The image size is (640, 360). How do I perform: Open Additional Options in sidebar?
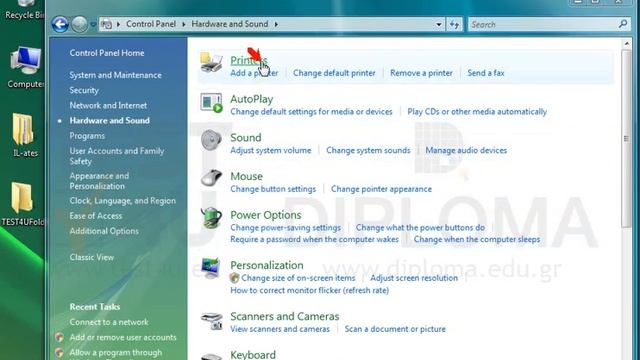[104, 231]
